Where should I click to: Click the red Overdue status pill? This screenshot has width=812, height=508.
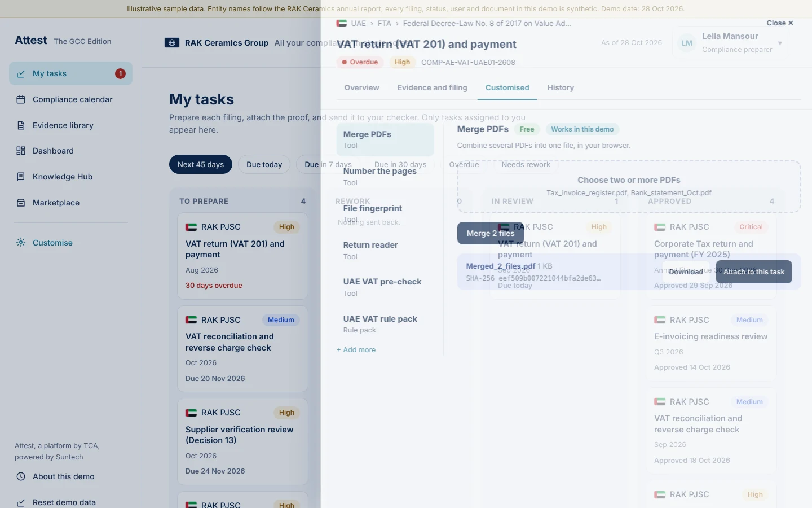click(x=360, y=62)
